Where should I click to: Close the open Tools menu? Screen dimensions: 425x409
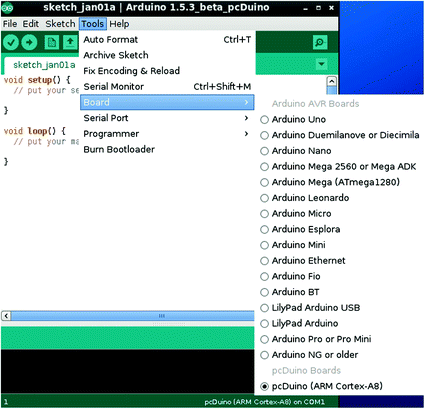(93, 24)
